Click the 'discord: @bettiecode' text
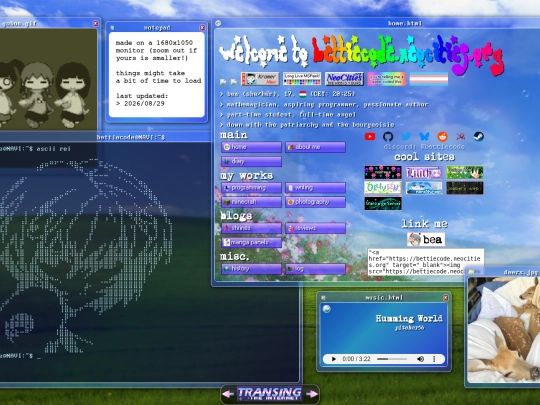This screenshot has height=405, width=540. [x=424, y=147]
